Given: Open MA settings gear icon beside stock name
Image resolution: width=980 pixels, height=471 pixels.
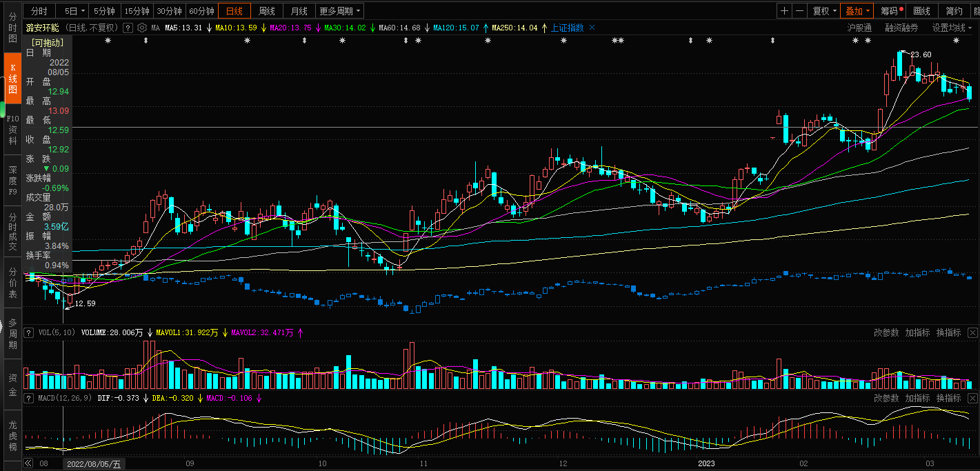Looking at the screenshot, I should pos(142,28).
